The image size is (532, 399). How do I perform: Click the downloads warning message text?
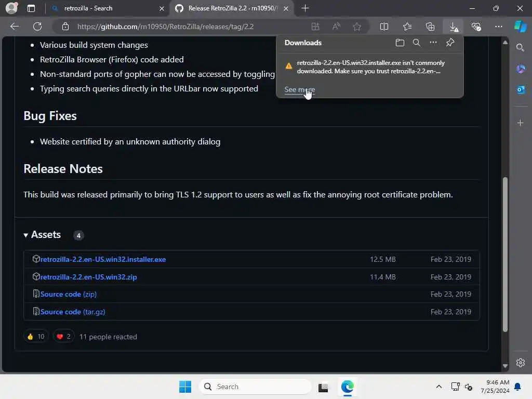click(x=370, y=67)
